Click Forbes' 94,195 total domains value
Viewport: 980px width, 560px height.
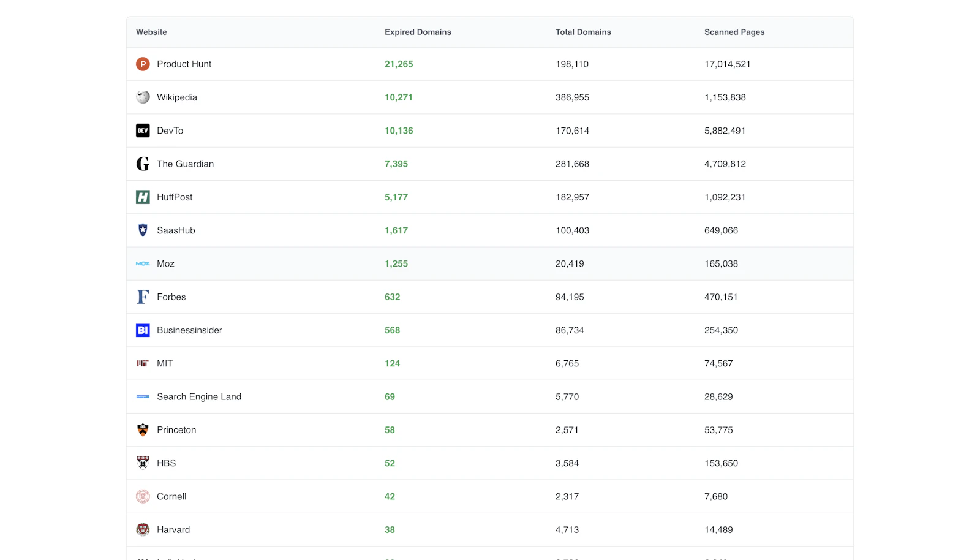[570, 297]
